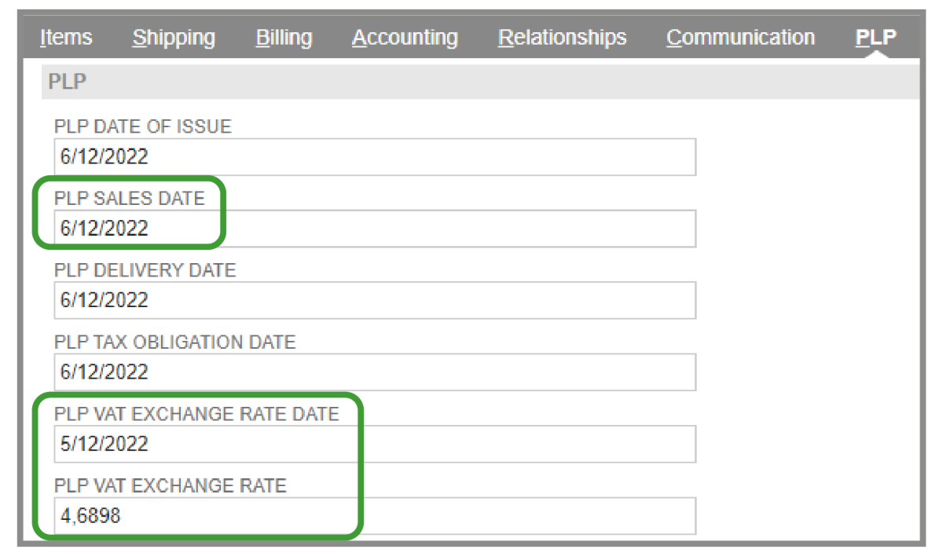Screen dimensions: 943x560
Task: Click the PLP Sales Date field
Action: 375,229
